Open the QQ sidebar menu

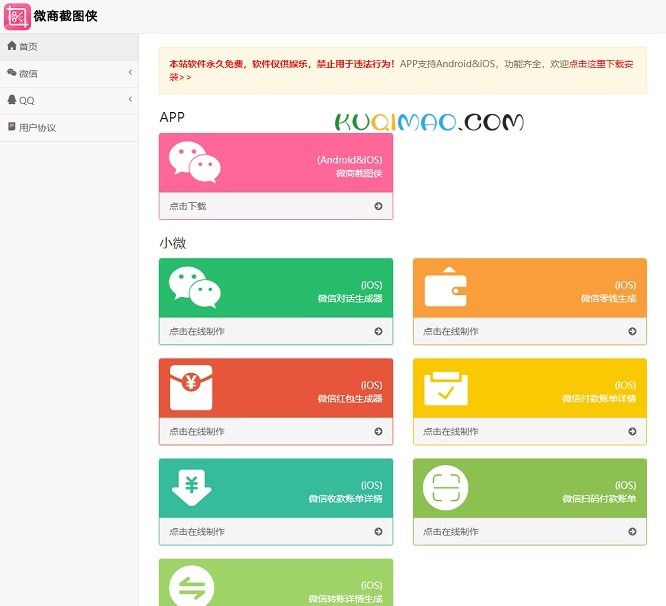69,101
